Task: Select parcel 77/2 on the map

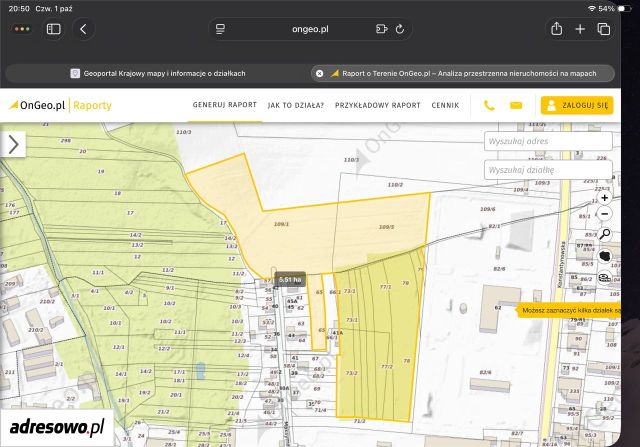Action: pos(387,367)
